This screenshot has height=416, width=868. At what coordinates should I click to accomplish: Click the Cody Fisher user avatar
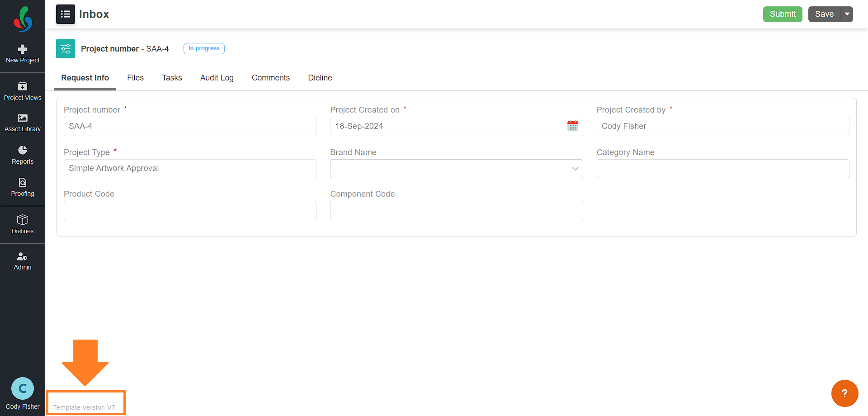point(23,388)
